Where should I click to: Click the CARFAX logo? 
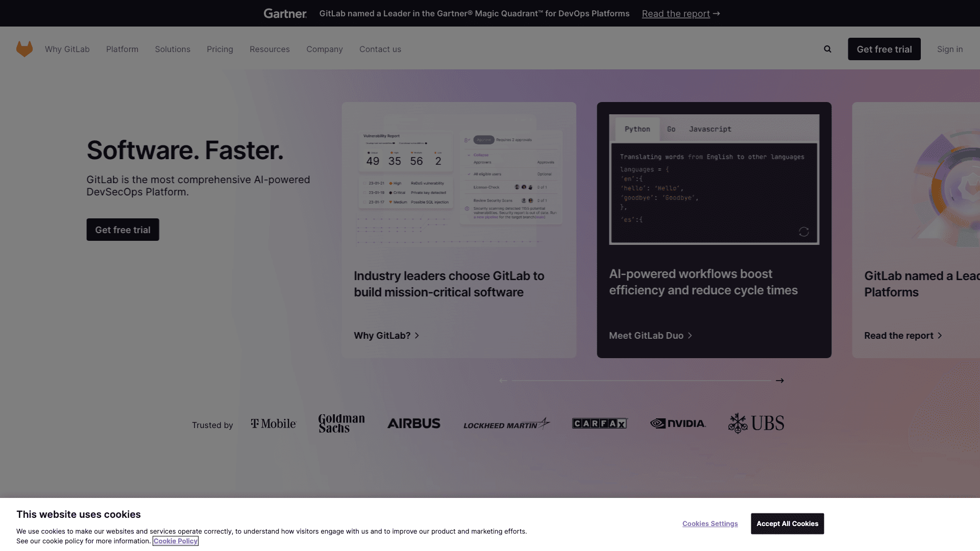tap(600, 423)
